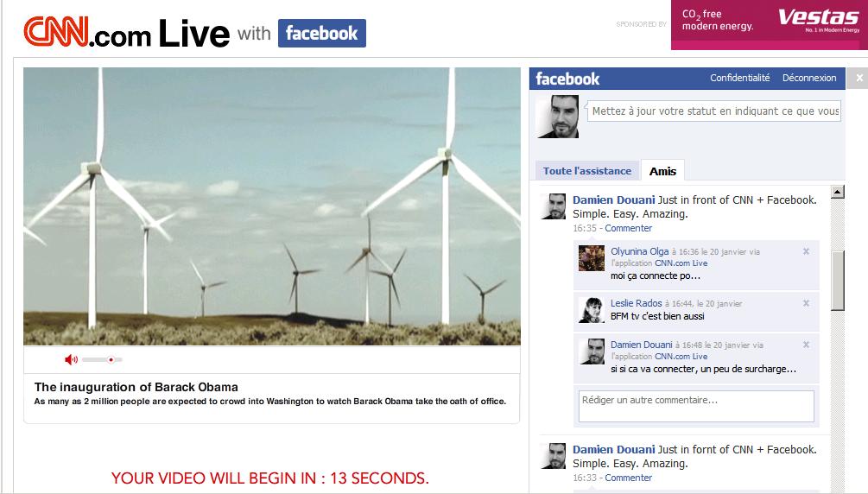Switch to Toute l'assistance tab
Screen dimensions: 868x494
point(586,171)
